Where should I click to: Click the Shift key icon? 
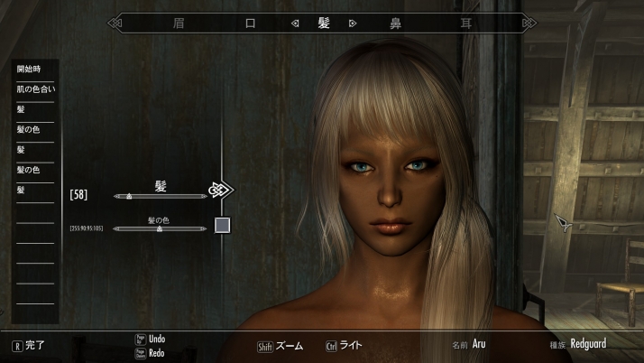point(265,347)
